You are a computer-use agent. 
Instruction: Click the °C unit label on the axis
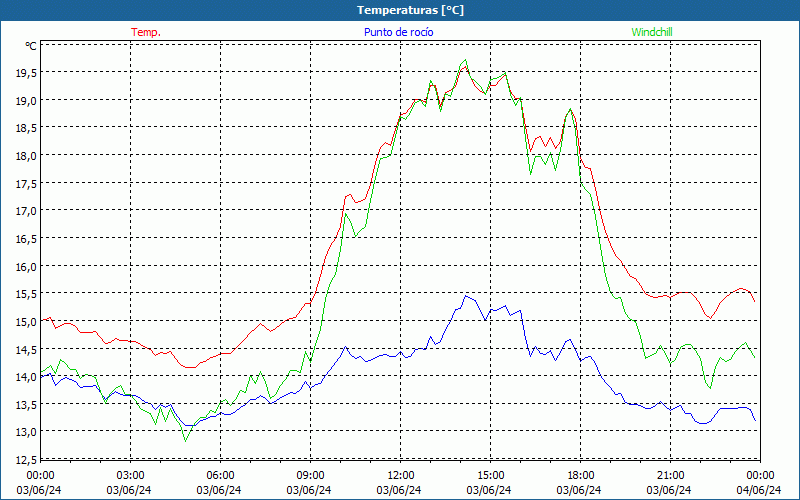[x=31, y=46]
